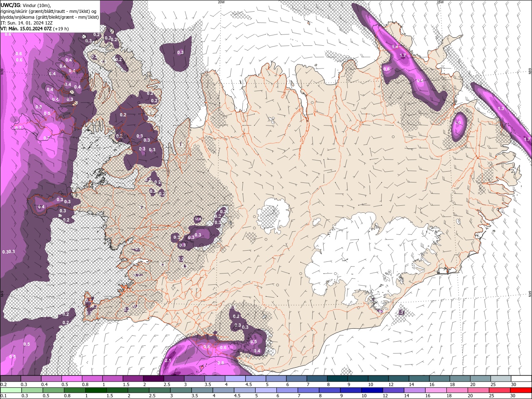Select the darkest green 1 swatch in lower legend
The image size is (532, 399).
pyautogui.click(x=96, y=390)
